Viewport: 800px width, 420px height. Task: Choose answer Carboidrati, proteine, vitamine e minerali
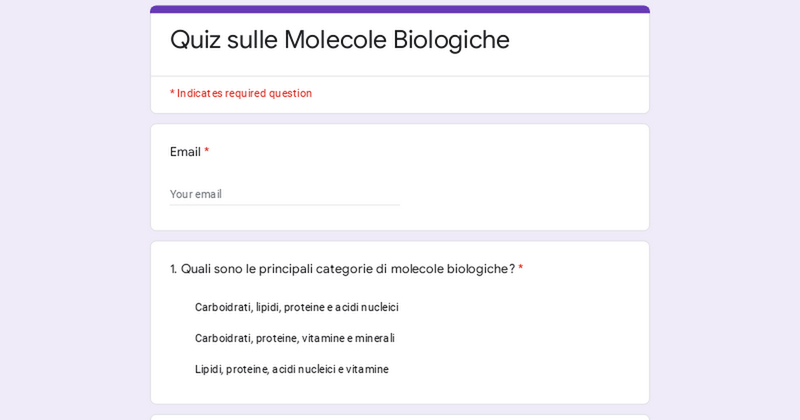click(294, 338)
